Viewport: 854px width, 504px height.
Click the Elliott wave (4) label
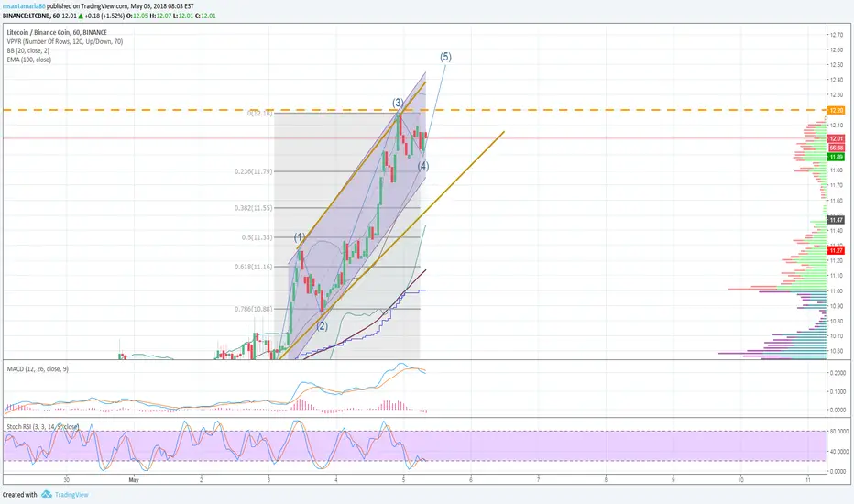(423, 166)
